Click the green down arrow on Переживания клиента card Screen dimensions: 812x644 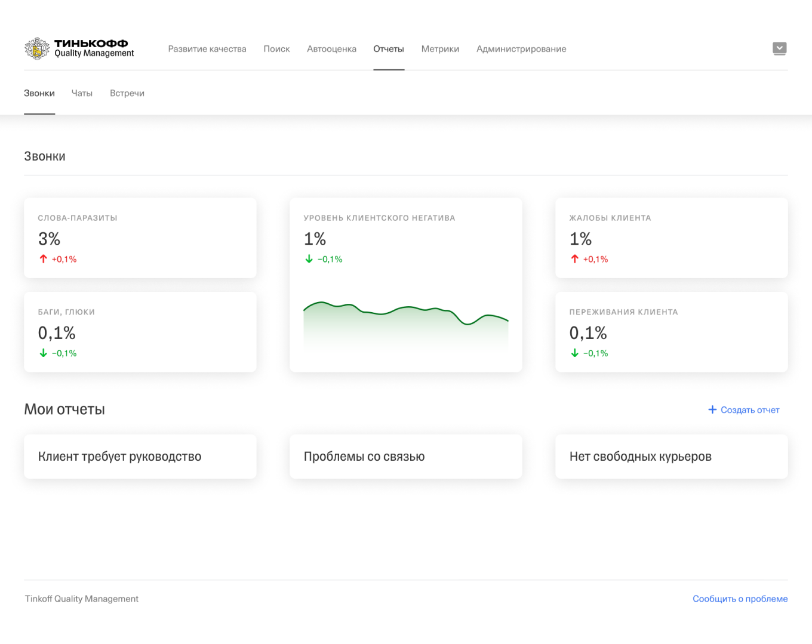pos(574,353)
